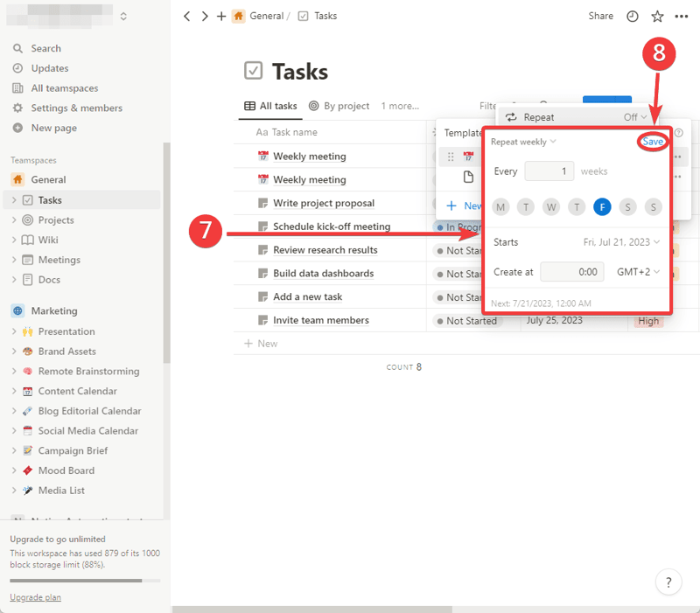Select the All tasks tab
This screenshot has width=700, height=613.
pos(271,106)
